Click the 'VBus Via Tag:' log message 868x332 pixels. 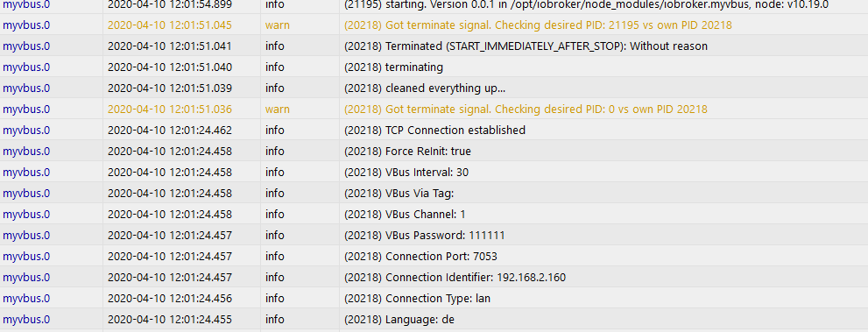point(399,193)
